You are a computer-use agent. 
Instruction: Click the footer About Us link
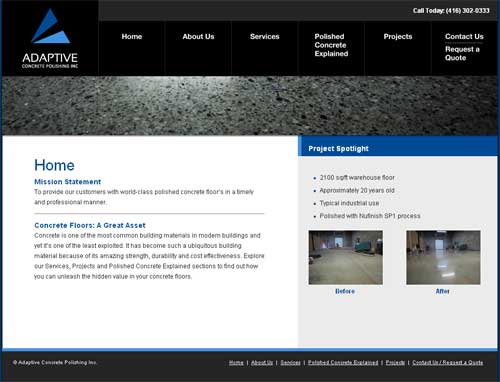click(x=262, y=363)
